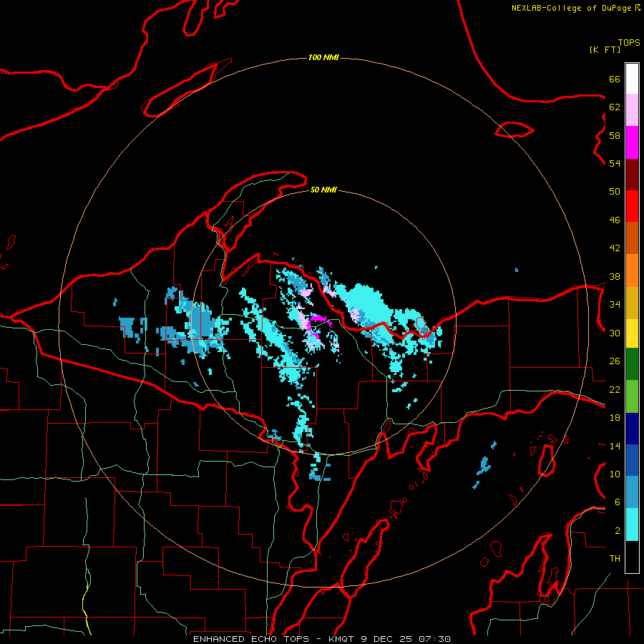Click the legend value 58

pos(615,135)
